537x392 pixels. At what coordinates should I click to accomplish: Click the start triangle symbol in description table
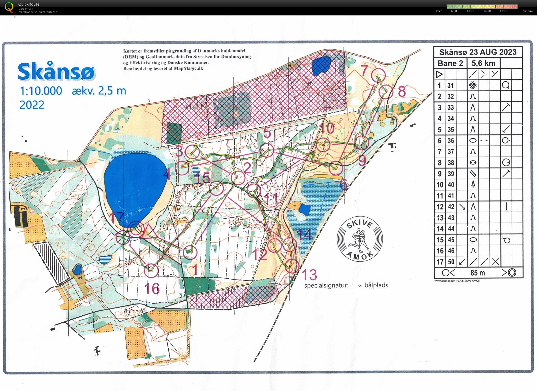click(x=439, y=75)
